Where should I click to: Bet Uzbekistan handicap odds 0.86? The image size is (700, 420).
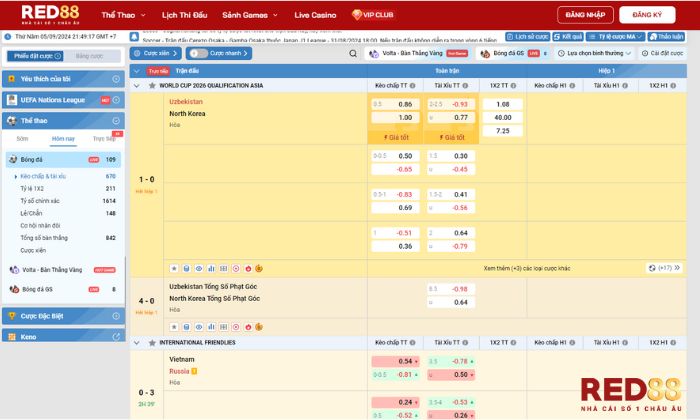pyautogui.click(x=395, y=104)
